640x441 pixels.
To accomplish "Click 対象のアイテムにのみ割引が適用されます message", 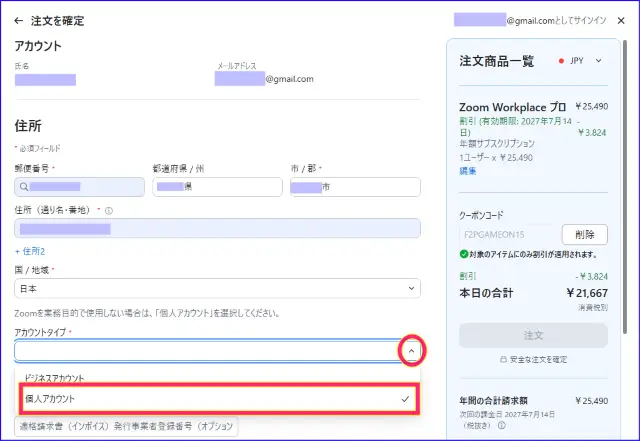I will pyautogui.click(x=533, y=254).
